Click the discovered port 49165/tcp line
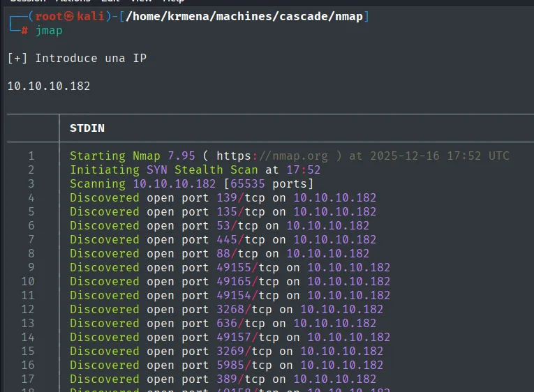Viewport: 534px width, 392px height. click(230, 281)
